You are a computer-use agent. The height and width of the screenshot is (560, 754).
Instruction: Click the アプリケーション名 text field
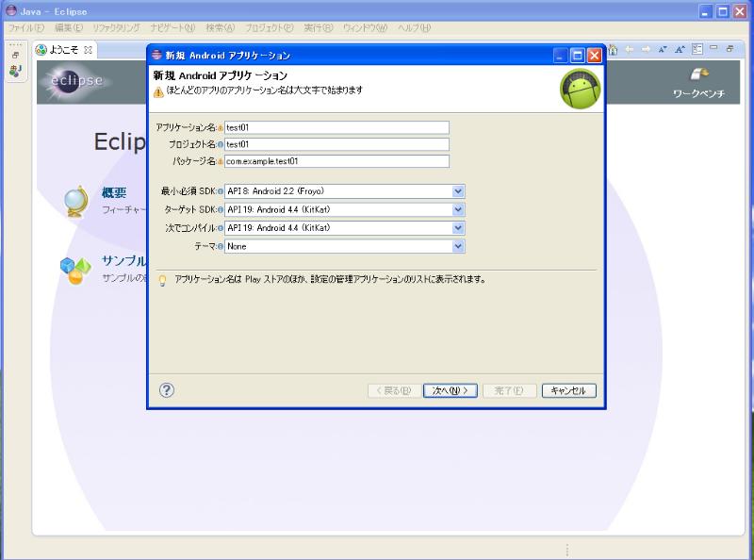point(336,127)
